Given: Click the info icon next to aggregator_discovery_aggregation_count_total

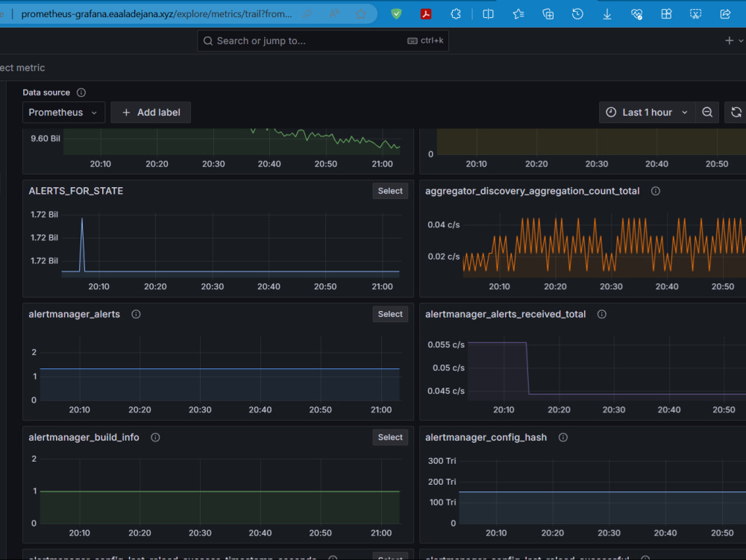Looking at the screenshot, I should click(655, 191).
